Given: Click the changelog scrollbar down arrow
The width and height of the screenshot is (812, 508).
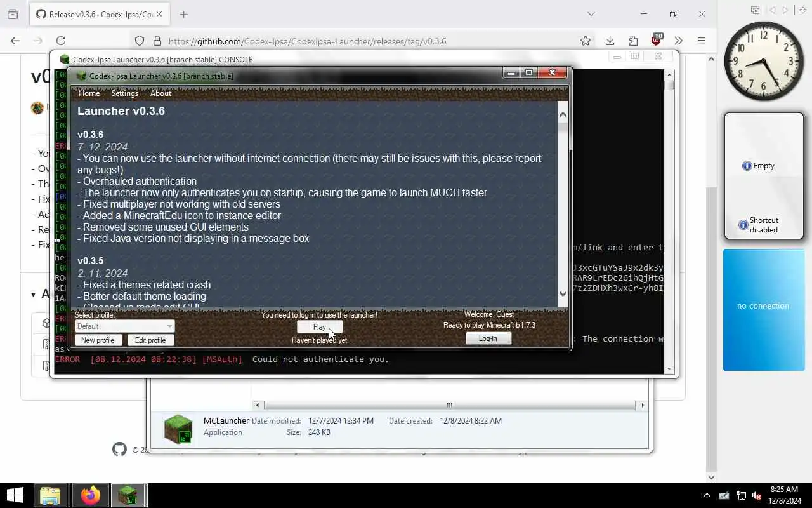Looking at the screenshot, I should coord(563,293).
